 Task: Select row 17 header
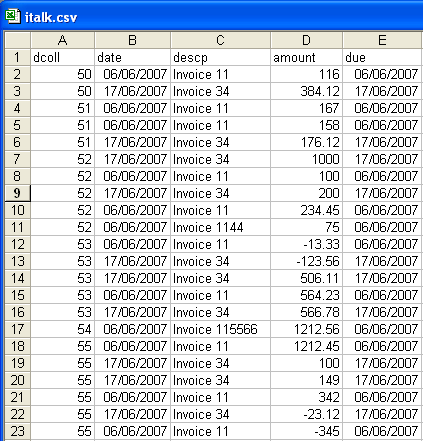(x=17, y=329)
